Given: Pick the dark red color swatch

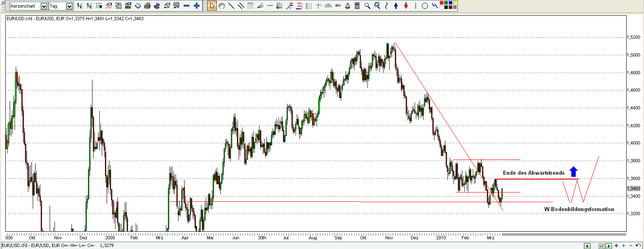Looking at the screenshot, I should [x=451, y=7].
